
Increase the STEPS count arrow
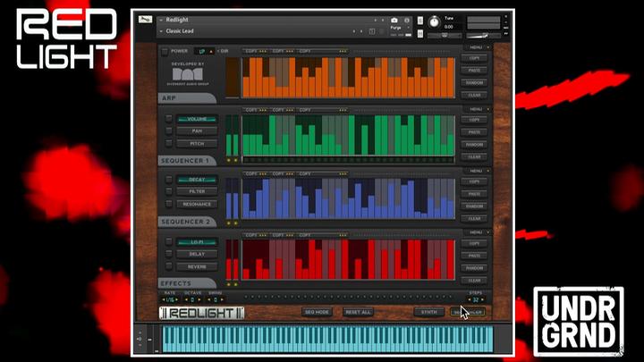pyautogui.click(x=482, y=299)
